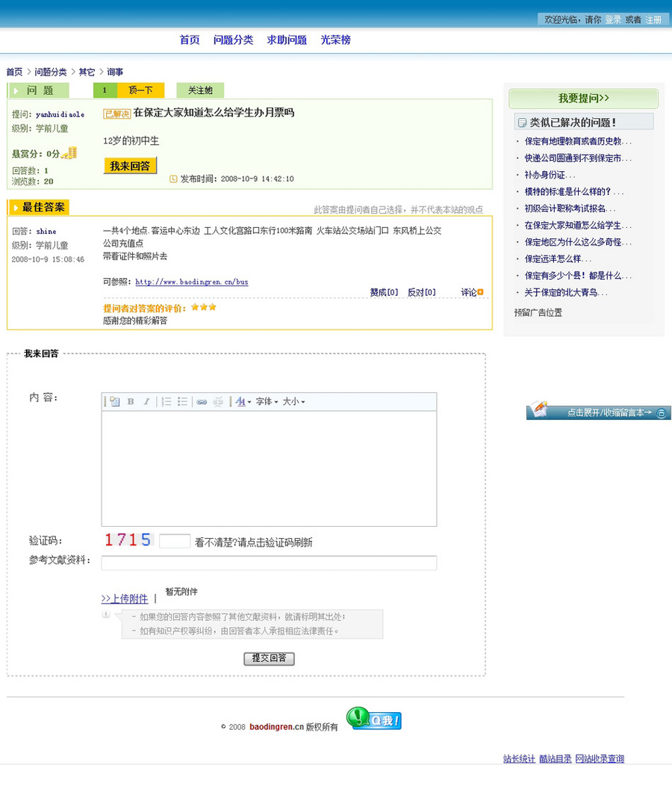Click inside the answer content text area

coord(269,468)
